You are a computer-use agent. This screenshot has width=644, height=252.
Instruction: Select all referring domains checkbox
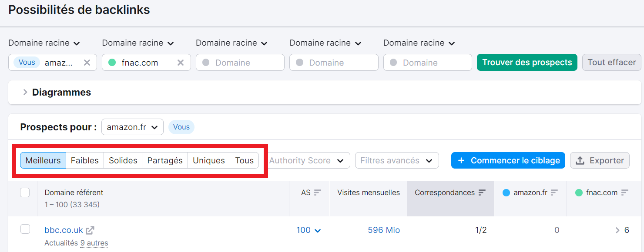click(x=25, y=192)
